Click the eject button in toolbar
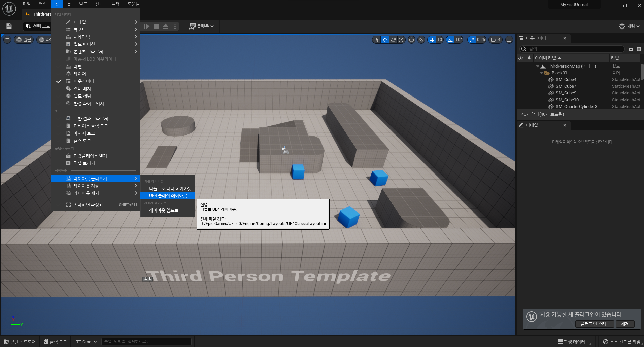644x347 pixels. point(166,26)
